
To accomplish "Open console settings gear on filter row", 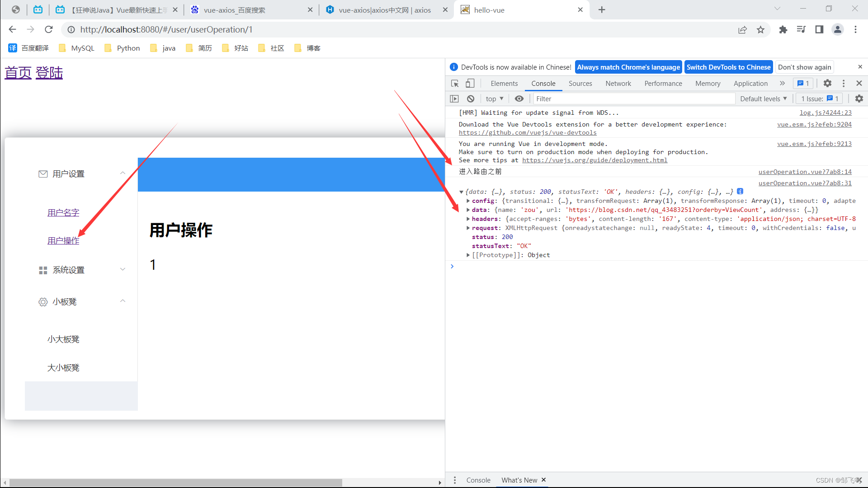I will [x=859, y=99].
